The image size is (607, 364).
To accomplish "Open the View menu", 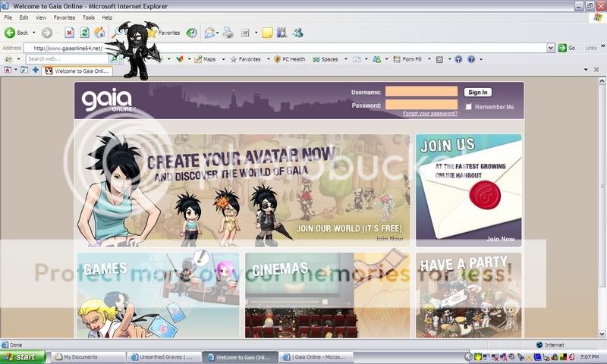I will coord(41,17).
